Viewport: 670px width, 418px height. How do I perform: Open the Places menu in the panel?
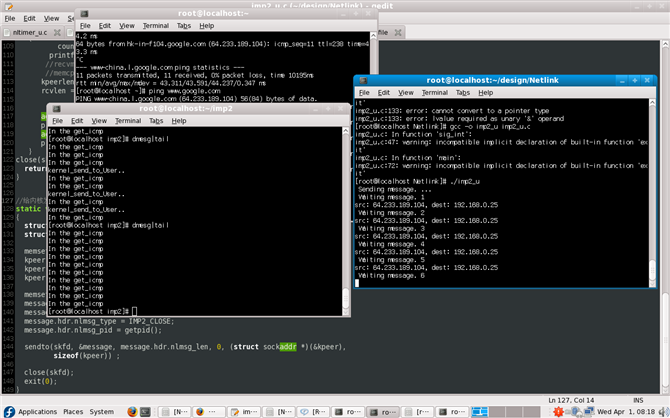[73, 411]
